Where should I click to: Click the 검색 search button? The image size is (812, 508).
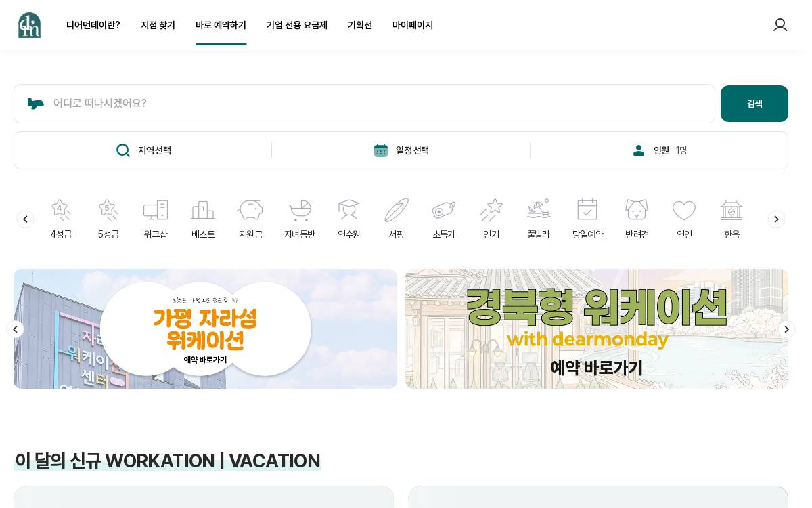(x=754, y=104)
